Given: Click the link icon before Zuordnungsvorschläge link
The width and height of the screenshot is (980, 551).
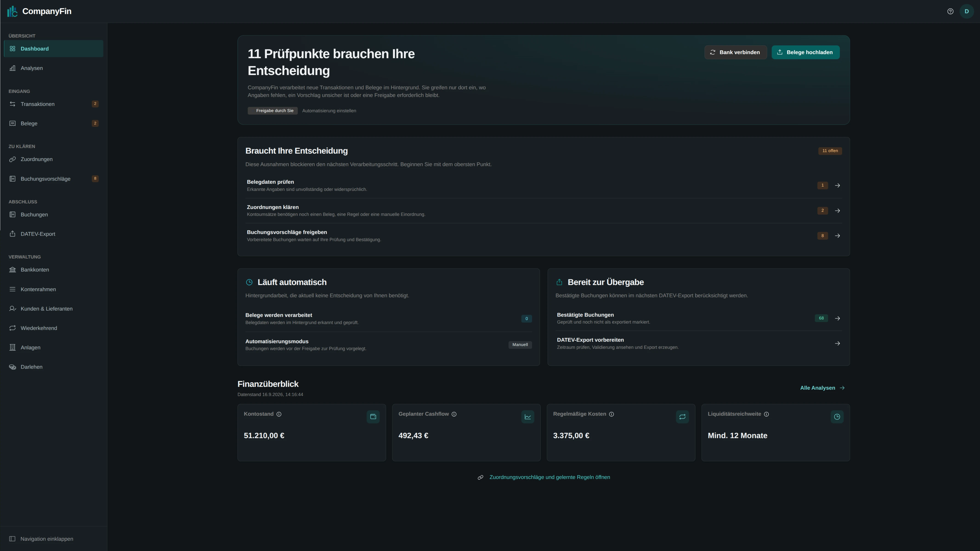Looking at the screenshot, I should [x=481, y=478].
